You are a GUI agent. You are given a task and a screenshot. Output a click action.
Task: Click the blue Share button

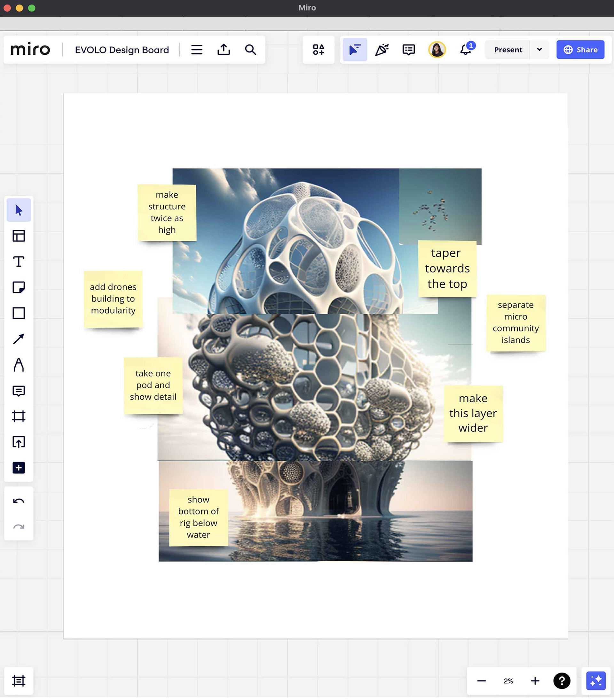coord(580,50)
